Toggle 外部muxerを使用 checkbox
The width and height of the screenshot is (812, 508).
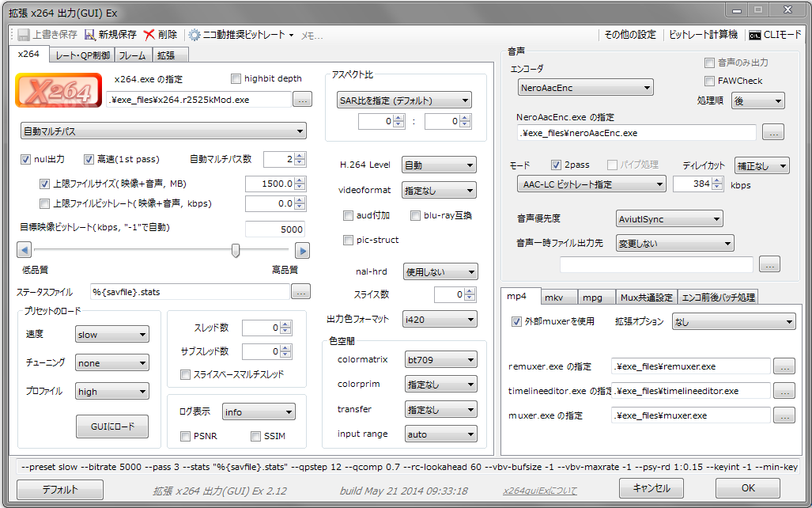point(516,321)
